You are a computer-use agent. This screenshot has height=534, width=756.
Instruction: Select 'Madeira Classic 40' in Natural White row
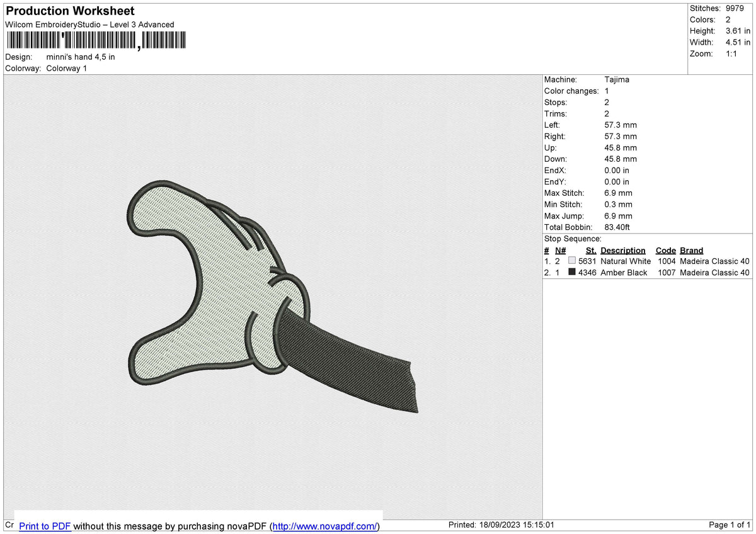coord(715,261)
